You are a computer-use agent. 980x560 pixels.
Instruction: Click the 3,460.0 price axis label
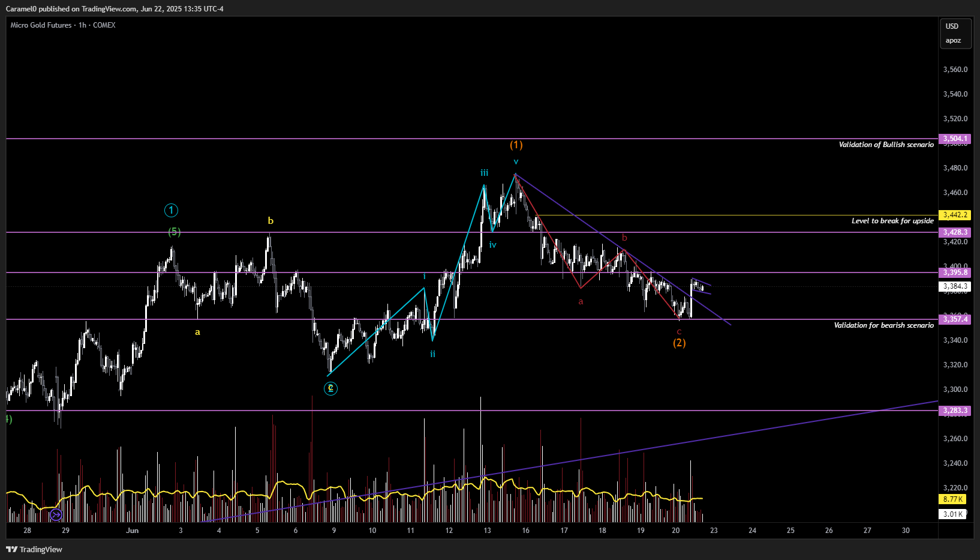point(955,193)
